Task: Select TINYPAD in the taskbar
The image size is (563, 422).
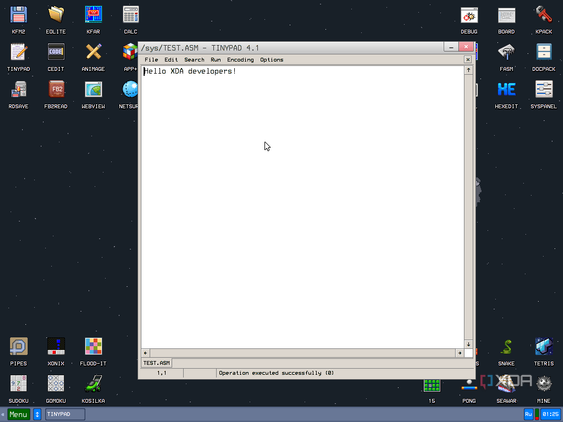Action: (x=65, y=414)
